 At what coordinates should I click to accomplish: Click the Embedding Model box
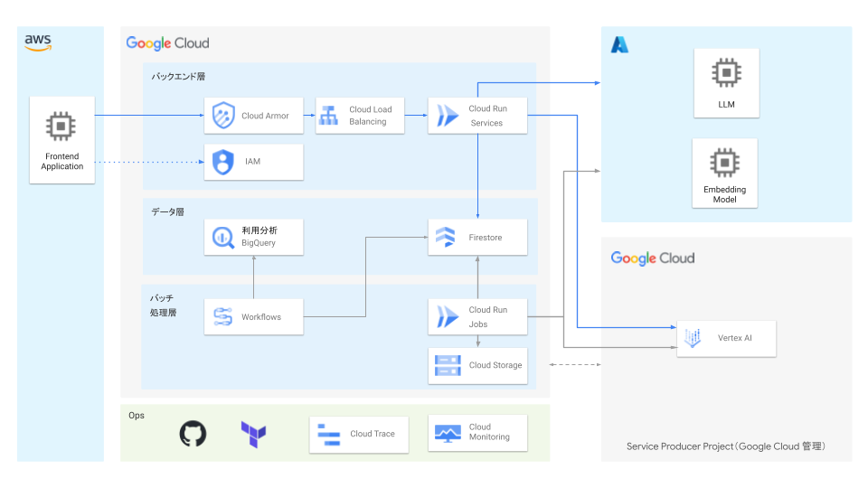725,173
